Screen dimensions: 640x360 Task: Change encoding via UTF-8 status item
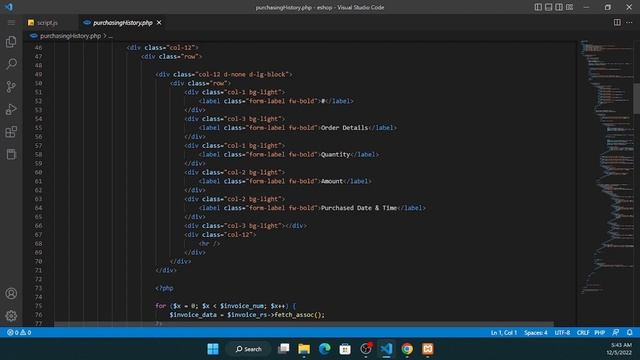[562, 333]
